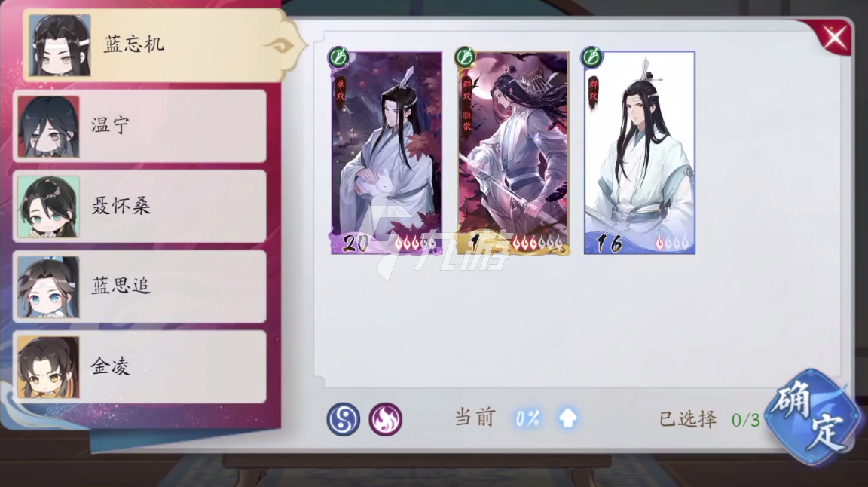
Task: Confirm selection with 确定 button
Action: pyautogui.click(x=813, y=417)
